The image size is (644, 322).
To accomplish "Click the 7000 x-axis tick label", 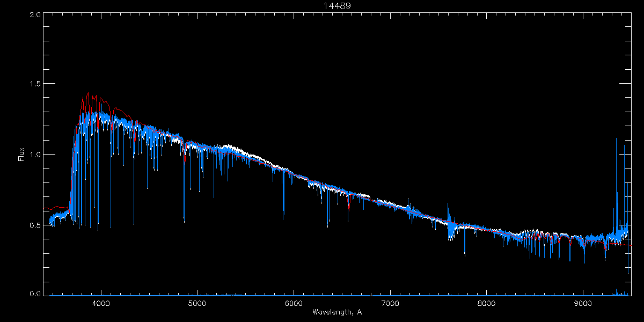I will click(x=390, y=303).
